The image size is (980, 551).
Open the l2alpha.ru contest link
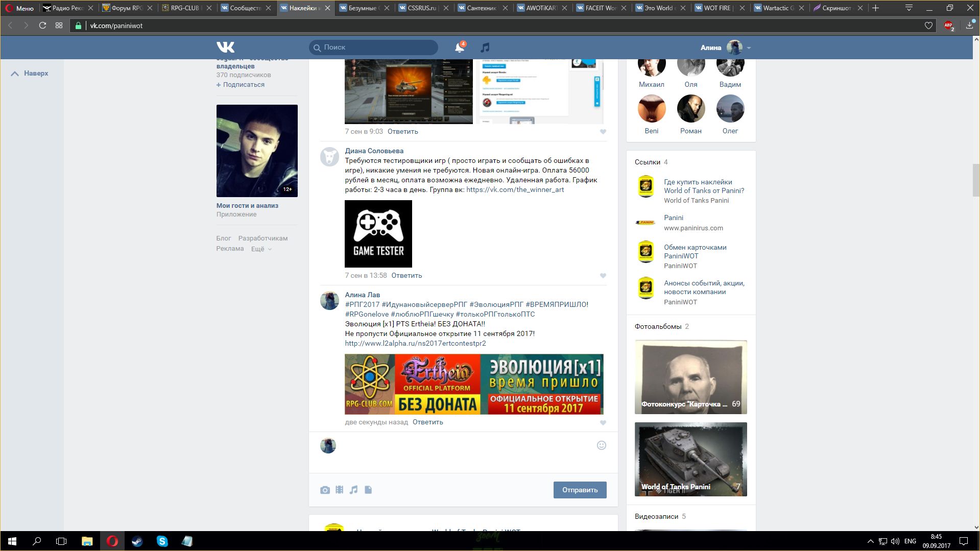[x=415, y=343]
